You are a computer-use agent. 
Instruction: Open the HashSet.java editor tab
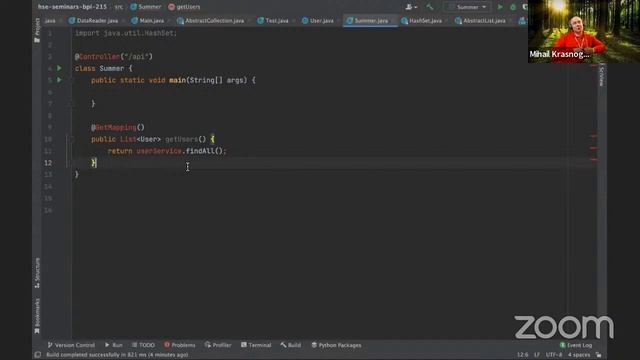coord(422,20)
